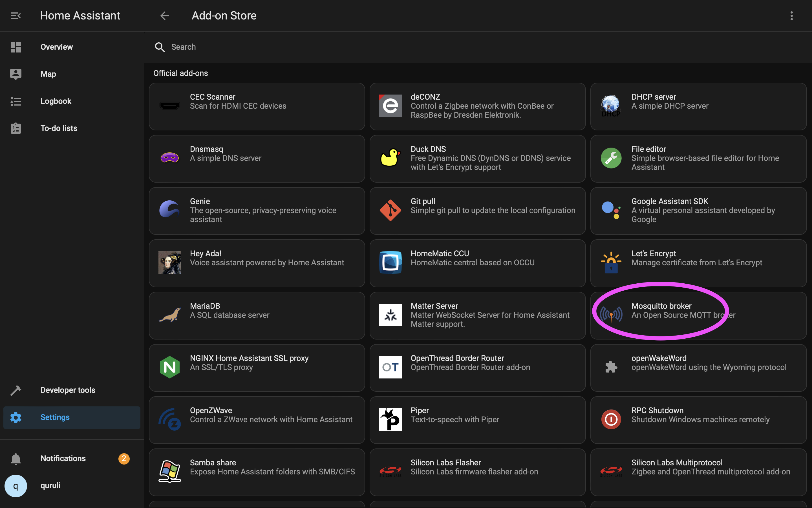Viewport: 812px width, 508px height.
Task: Click the orange notification count badge
Action: tap(124, 459)
